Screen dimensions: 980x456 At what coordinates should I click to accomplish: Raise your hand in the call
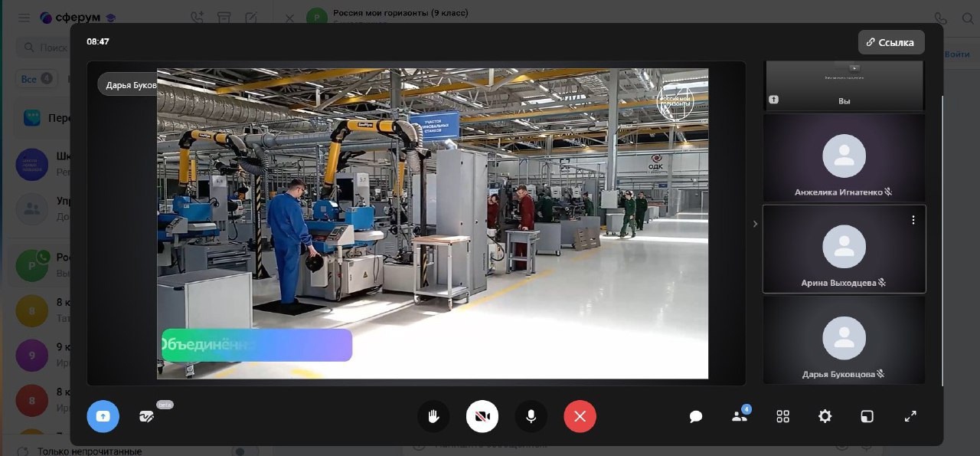pyautogui.click(x=433, y=416)
